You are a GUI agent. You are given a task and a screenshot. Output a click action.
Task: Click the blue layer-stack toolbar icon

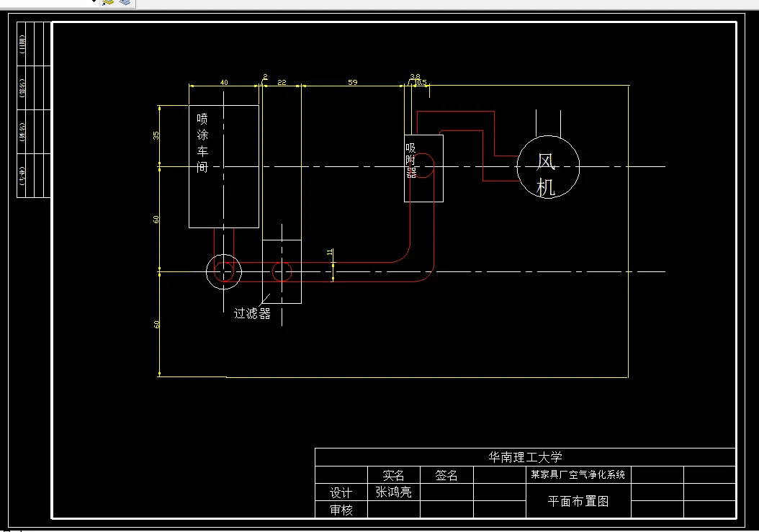[x=125, y=2]
